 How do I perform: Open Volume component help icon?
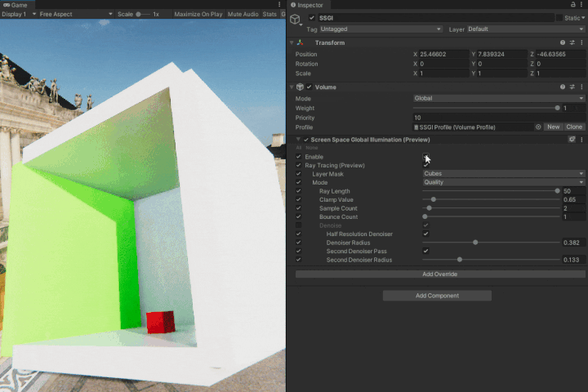tap(563, 87)
